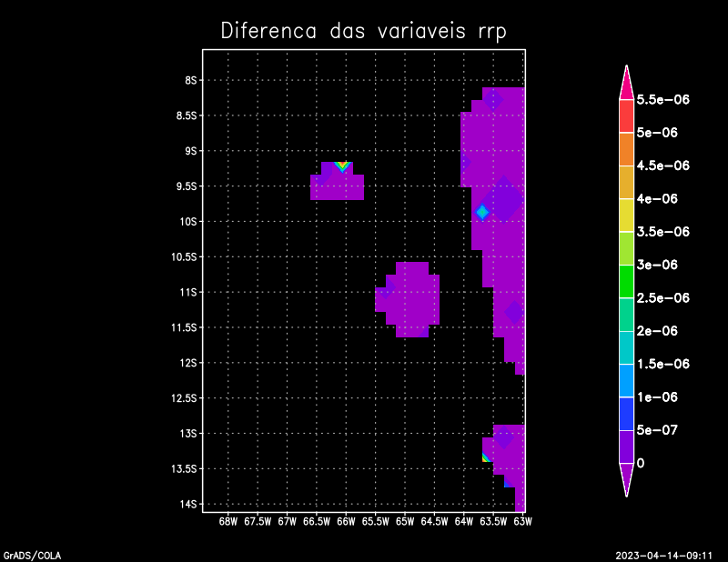Click the plot title 'Diferenca das variaveis rrp'

pyautogui.click(x=363, y=31)
